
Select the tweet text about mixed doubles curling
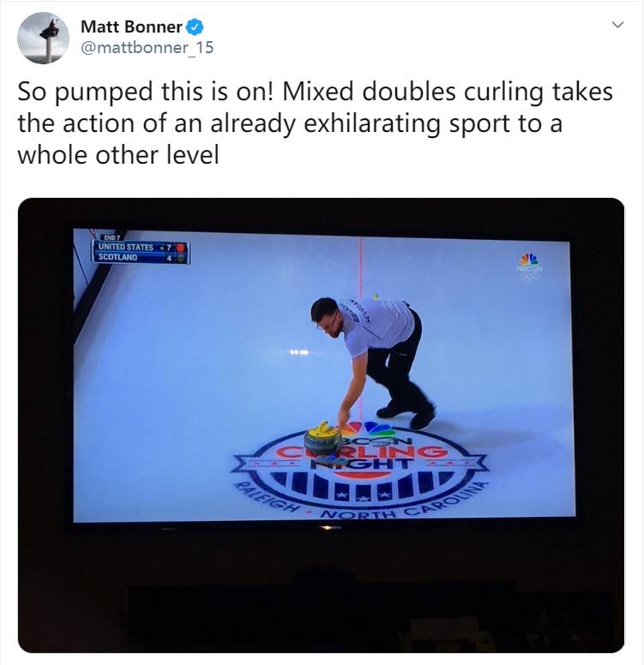click(315, 123)
